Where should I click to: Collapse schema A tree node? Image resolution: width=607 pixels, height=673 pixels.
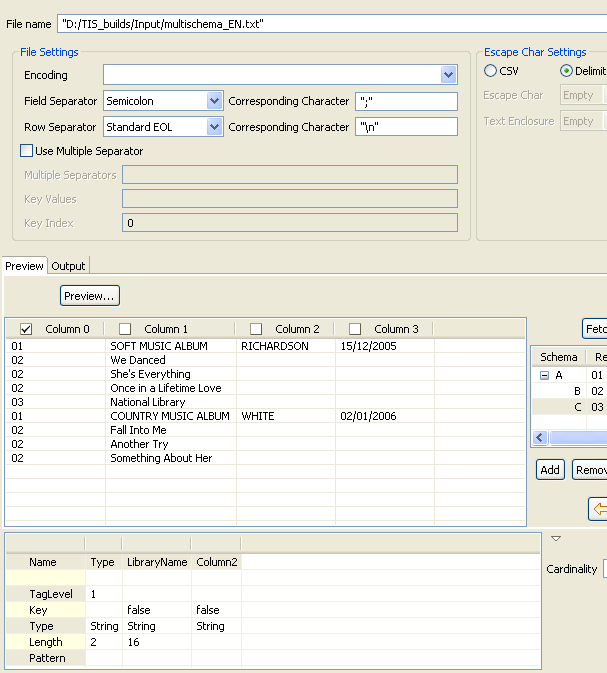[x=545, y=376]
